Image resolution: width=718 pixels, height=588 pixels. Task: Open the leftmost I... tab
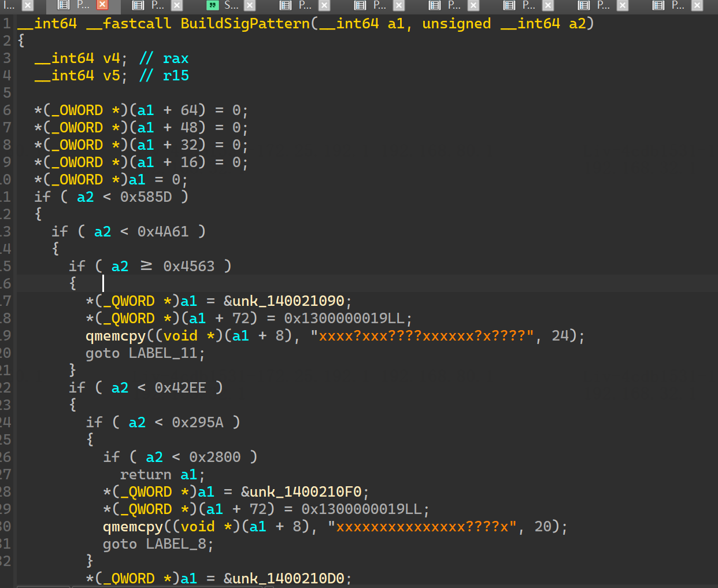[x=9, y=5]
